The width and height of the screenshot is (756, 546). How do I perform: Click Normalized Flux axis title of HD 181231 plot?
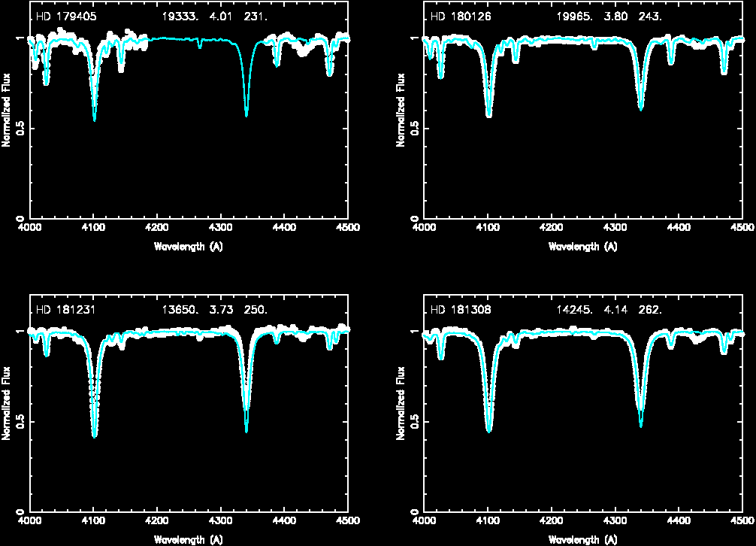[6, 403]
